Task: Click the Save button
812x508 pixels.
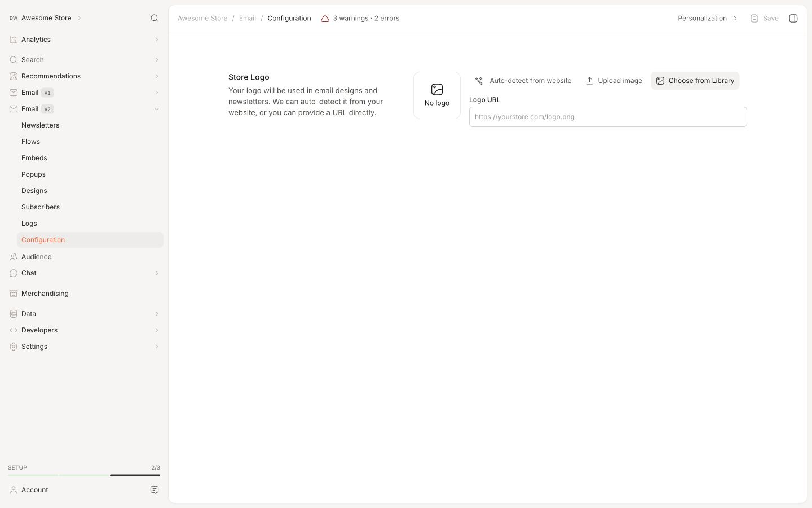Action: (764, 18)
